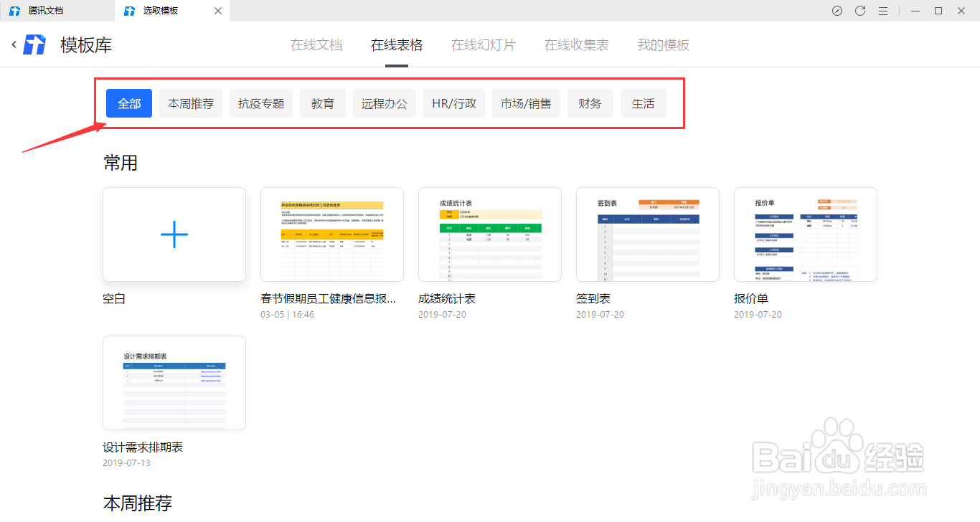Image resolution: width=980 pixels, height=522 pixels.
Task: Open the 在线收集表 section
Action: (x=576, y=44)
